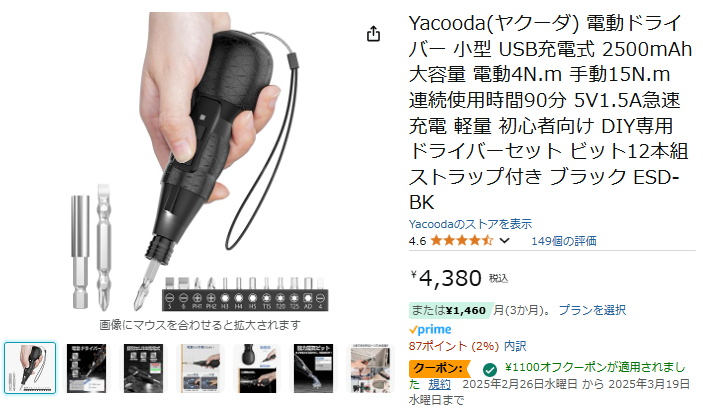The height and width of the screenshot is (408, 703).
Task: Select the second thumbnail with 電動ドライバー text
Action: 87,368
